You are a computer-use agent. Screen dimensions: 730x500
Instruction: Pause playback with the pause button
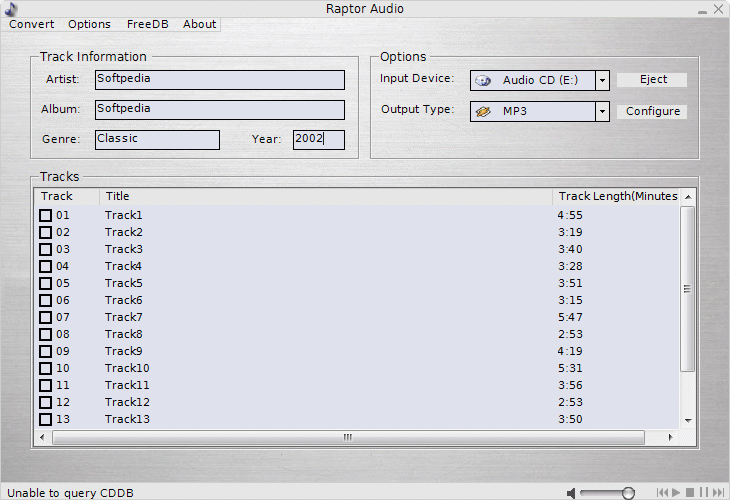(x=703, y=492)
